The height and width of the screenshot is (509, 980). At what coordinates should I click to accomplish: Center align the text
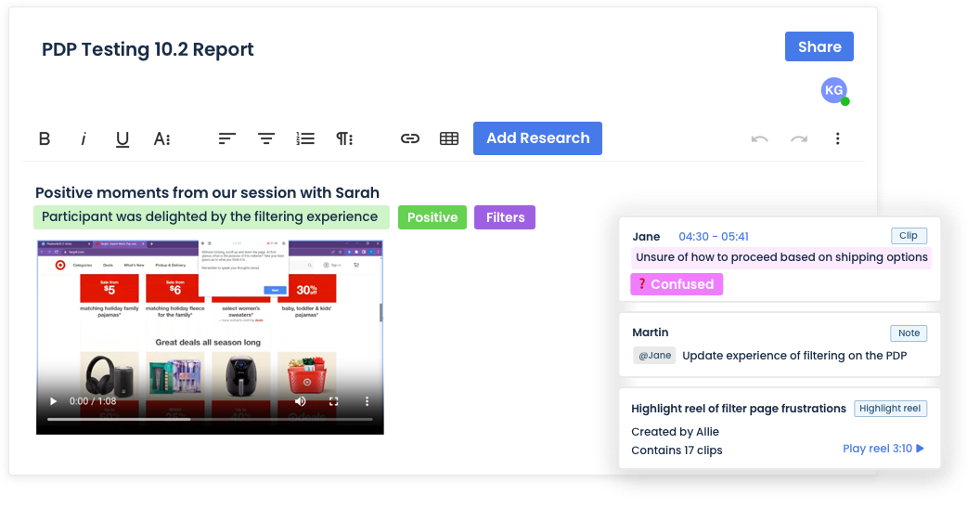pos(266,138)
